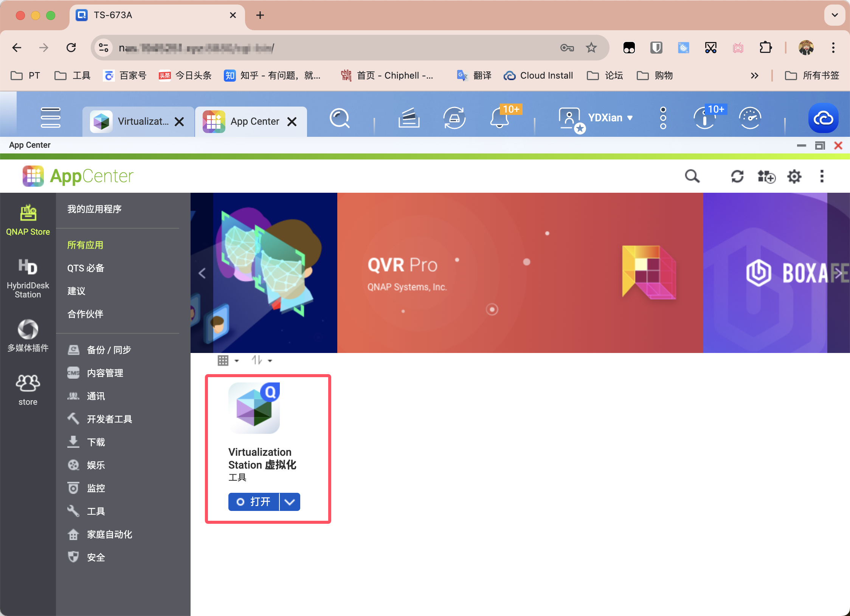The width and height of the screenshot is (850, 616).
Task: Open 开发者工具 category
Action: click(100, 419)
